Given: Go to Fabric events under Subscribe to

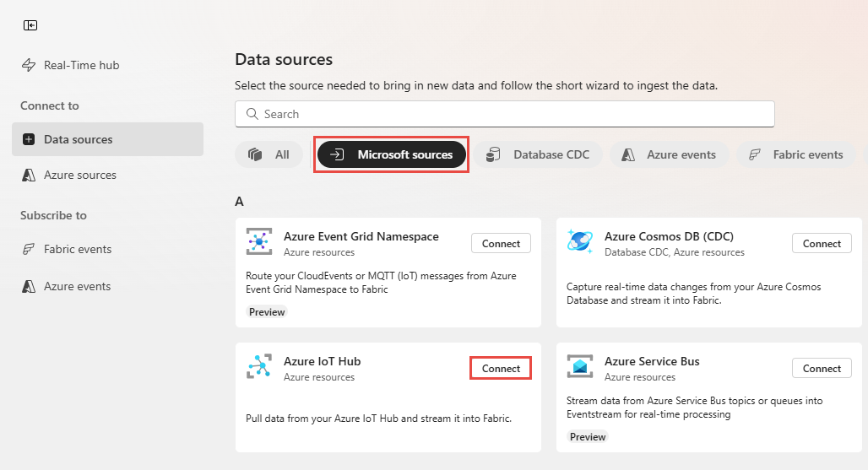Looking at the screenshot, I should point(78,249).
